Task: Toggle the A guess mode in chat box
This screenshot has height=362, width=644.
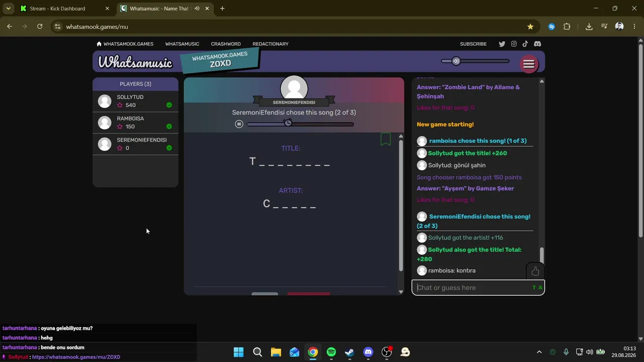Action: pyautogui.click(x=540, y=288)
